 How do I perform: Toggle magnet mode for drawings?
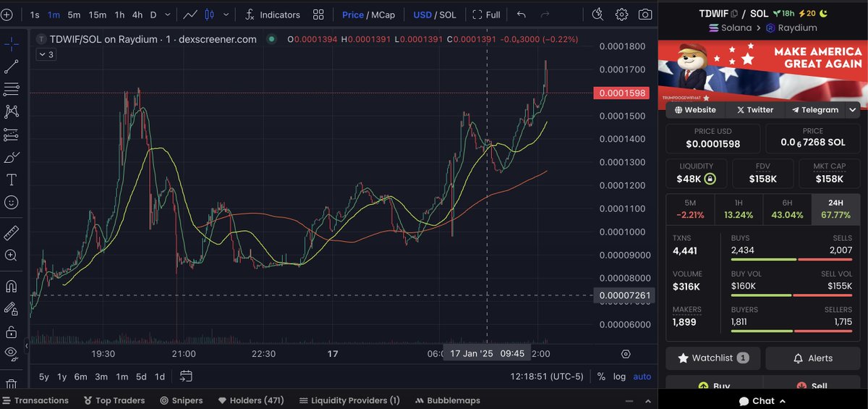pos(12,286)
